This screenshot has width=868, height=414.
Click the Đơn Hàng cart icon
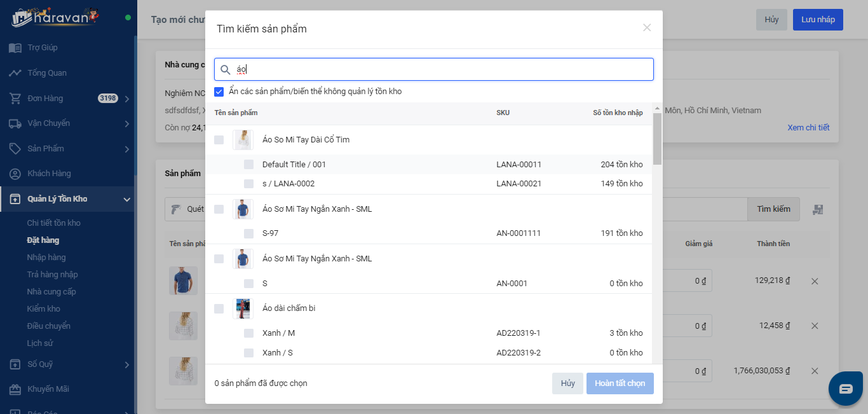15,99
